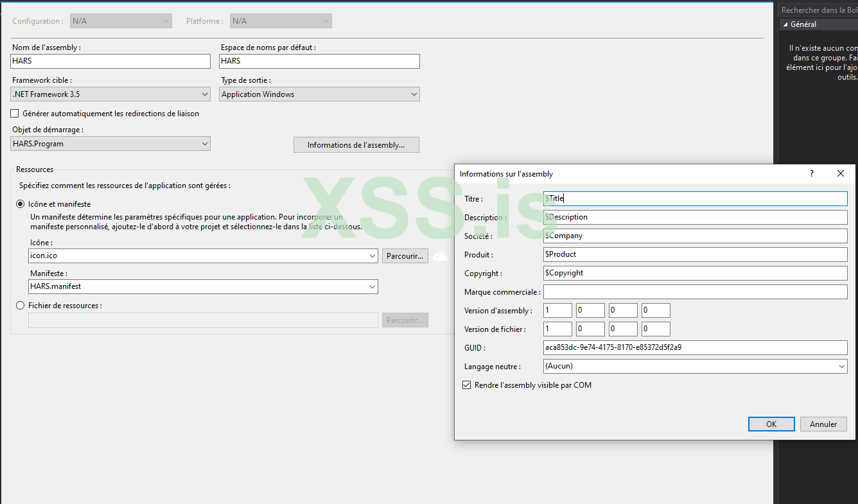
Task: Dismiss the dialog with Annuler
Action: click(823, 424)
